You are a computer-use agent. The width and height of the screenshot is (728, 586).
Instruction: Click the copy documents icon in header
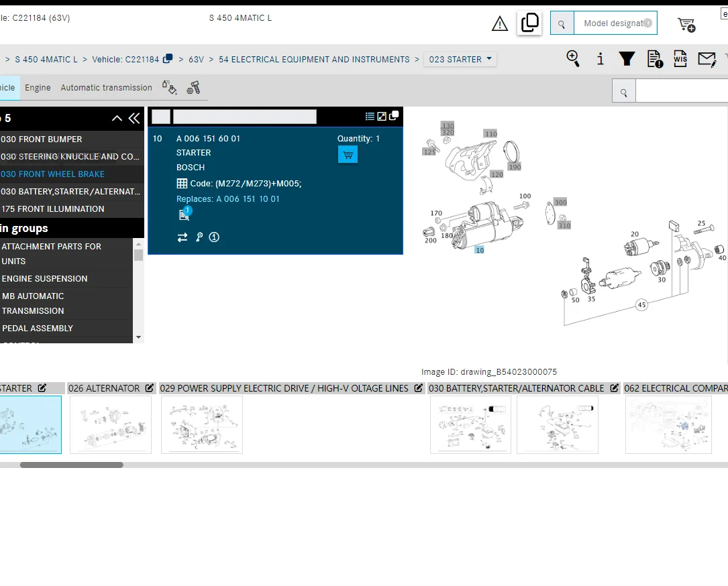(529, 23)
